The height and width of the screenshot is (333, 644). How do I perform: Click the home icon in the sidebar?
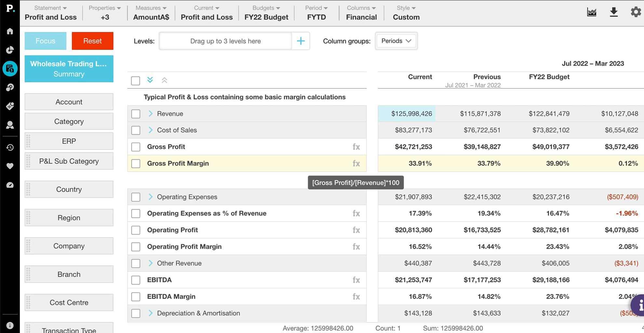pos(10,31)
